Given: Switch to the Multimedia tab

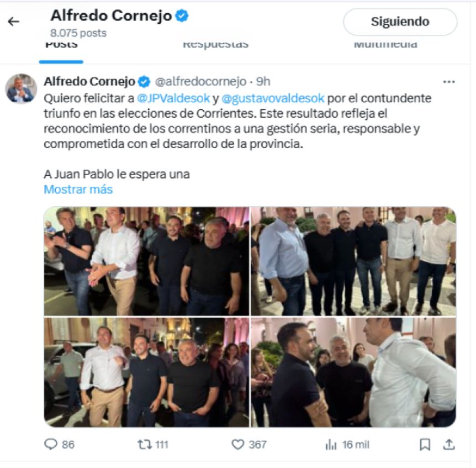Looking at the screenshot, I should coord(385,44).
